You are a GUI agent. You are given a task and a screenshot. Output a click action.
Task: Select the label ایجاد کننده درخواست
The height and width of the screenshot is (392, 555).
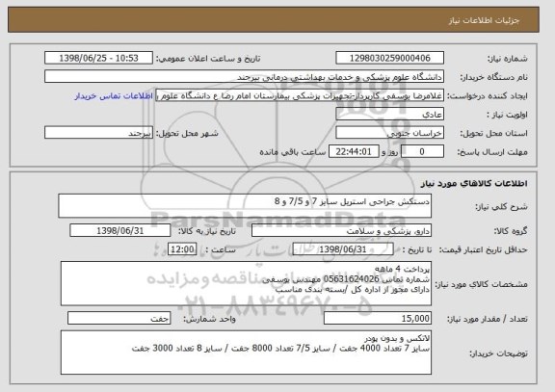tap(488, 96)
